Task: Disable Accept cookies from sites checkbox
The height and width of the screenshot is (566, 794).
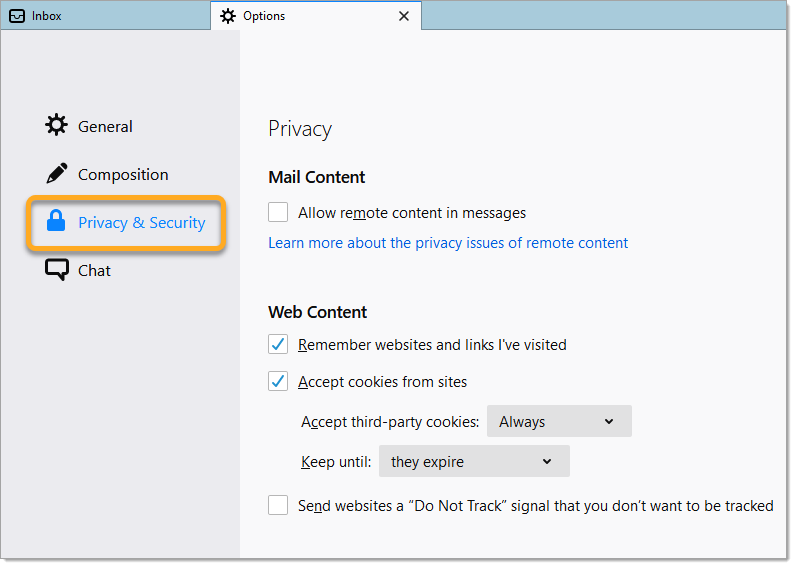Action: pyautogui.click(x=278, y=382)
